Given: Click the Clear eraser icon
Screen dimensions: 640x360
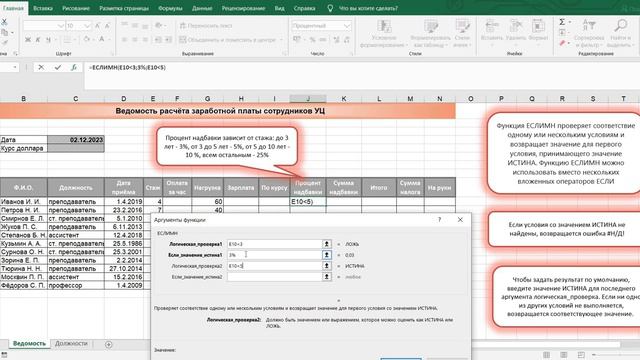Looking at the screenshot, I should tap(562, 43).
